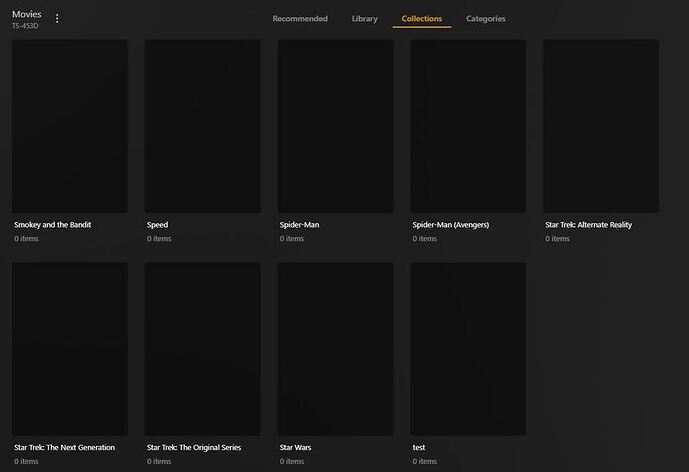Click the Star Trek: The Original Series title
Viewport: 689px width, 472px height.
[194, 447]
